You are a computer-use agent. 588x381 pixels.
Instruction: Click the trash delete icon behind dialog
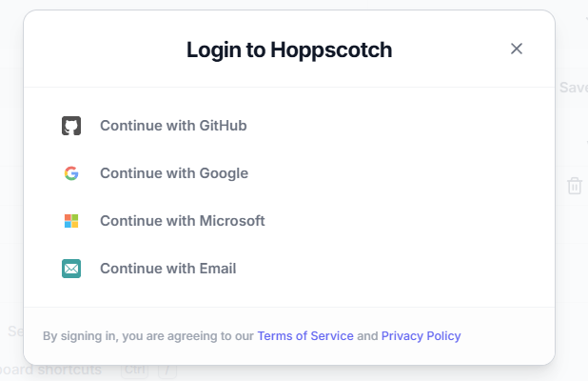(x=575, y=186)
